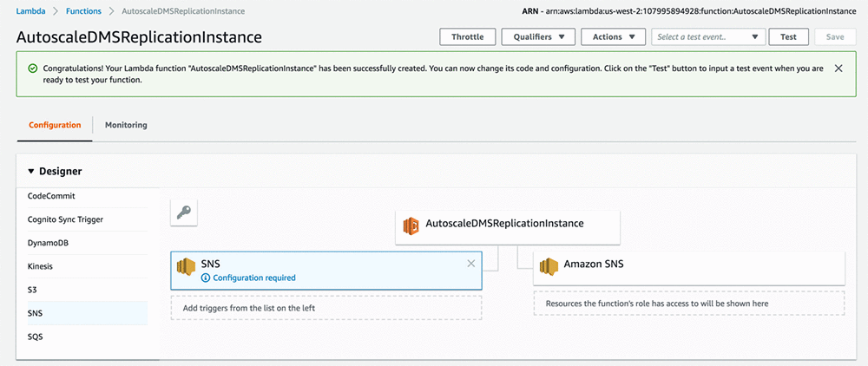Remove the SNS trigger with X
This screenshot has width=868, height=366.
click(471, 264)
